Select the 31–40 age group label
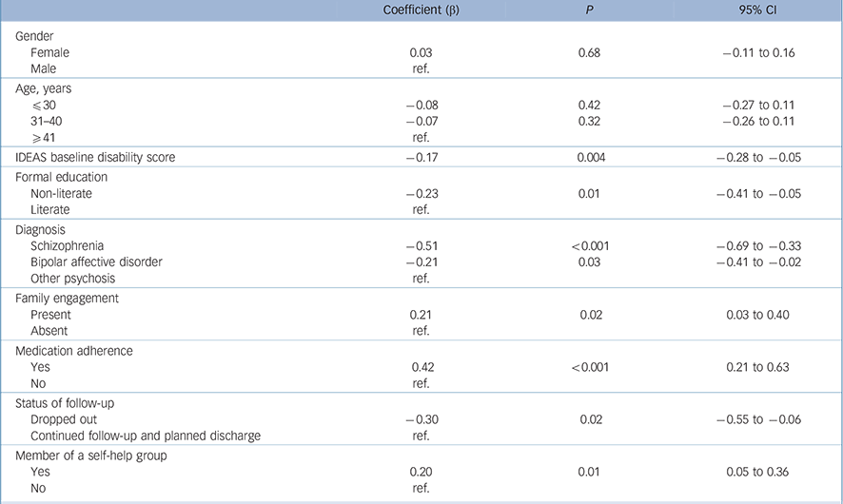 48,122
